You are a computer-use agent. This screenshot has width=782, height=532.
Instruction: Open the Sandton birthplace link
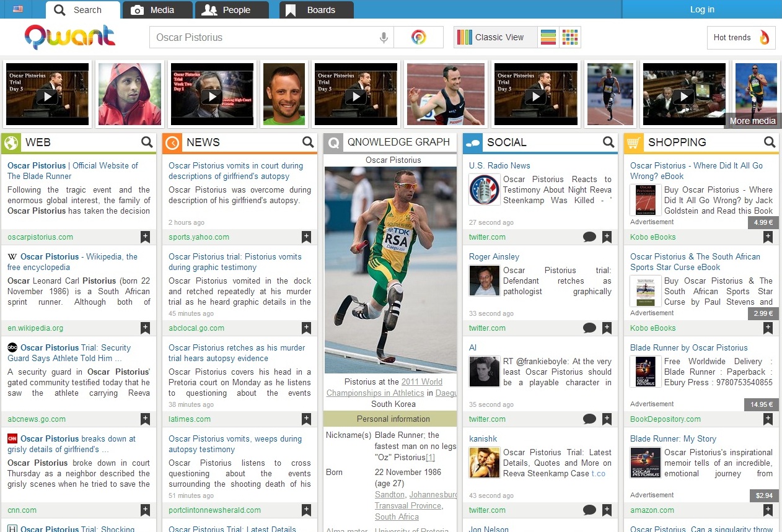point(390,495)
